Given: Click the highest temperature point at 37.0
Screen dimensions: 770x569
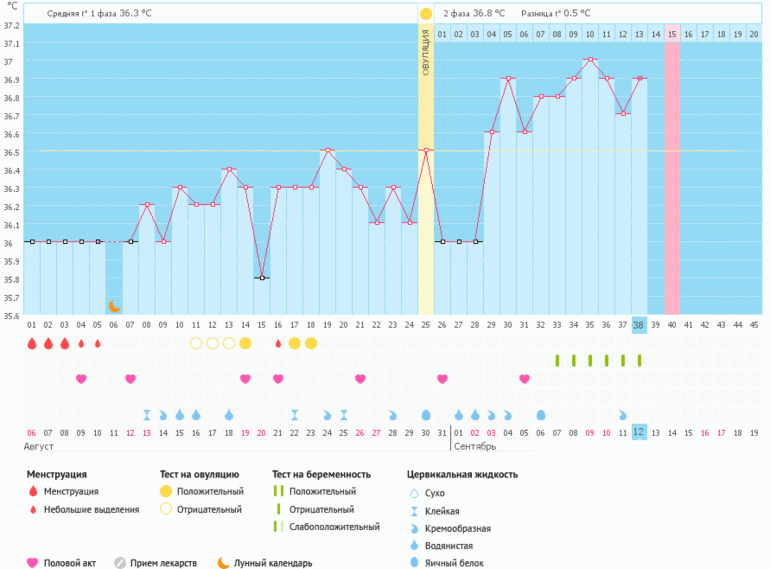Looking at the screenshot, I should [590, 60].
